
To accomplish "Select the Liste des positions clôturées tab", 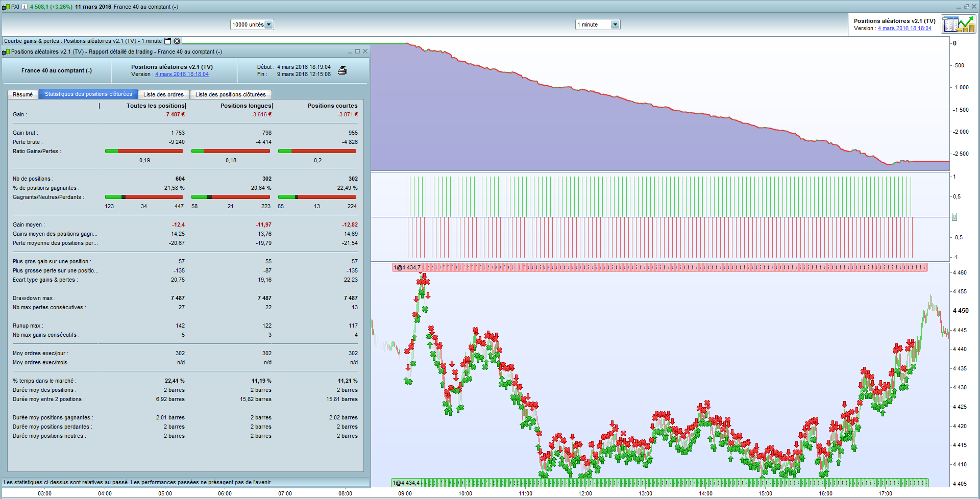I will tap(230, 94).
